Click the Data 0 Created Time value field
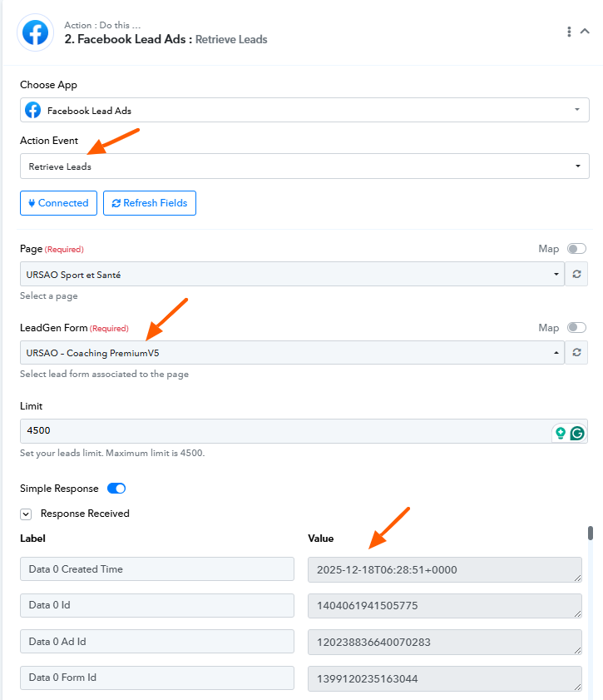Image resolution: width=603 pixels, height=700 pixels. tap(444, 569)
